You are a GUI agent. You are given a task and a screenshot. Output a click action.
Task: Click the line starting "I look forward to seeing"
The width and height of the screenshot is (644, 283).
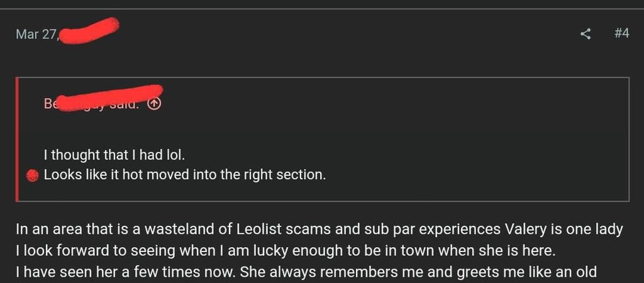coord(286,250)
